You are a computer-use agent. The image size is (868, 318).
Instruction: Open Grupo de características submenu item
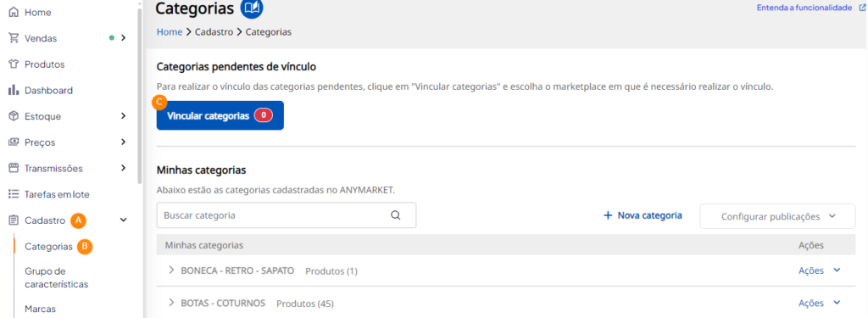pyautogui.click(x=57, y=277)
